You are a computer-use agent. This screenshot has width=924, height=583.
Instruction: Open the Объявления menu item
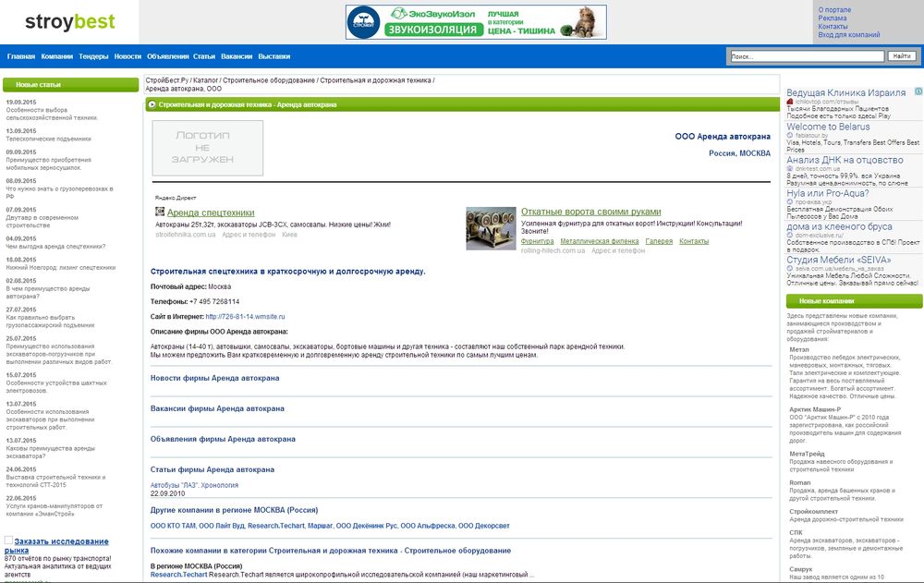click(168, 56)
